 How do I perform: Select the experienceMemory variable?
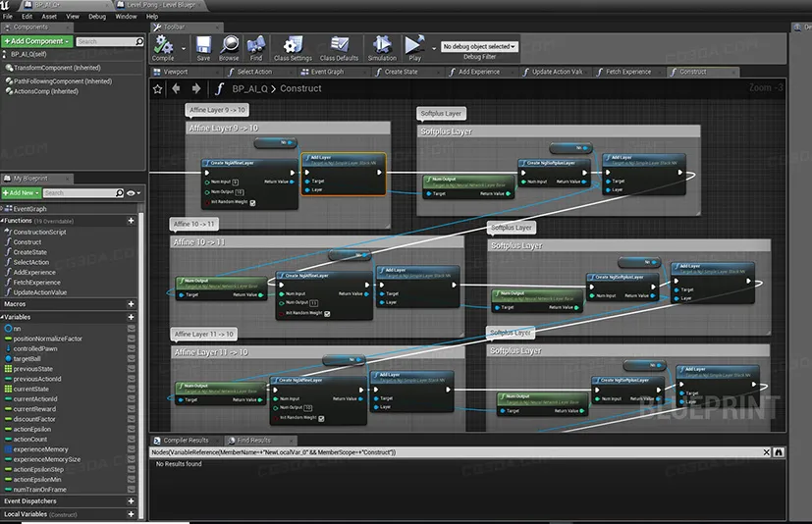pyautogui.click(x=40, y=448)
